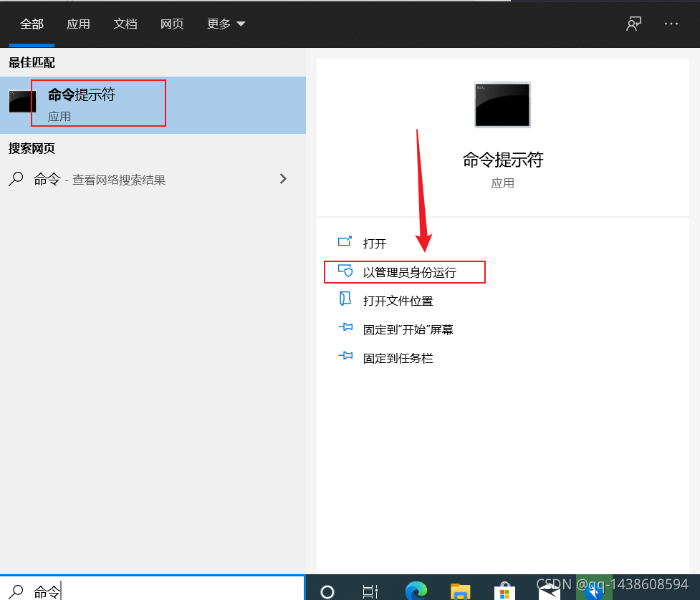Click the open file location icon
The width and height of the screenshot is (700, 600).
[x=345, y=299]
